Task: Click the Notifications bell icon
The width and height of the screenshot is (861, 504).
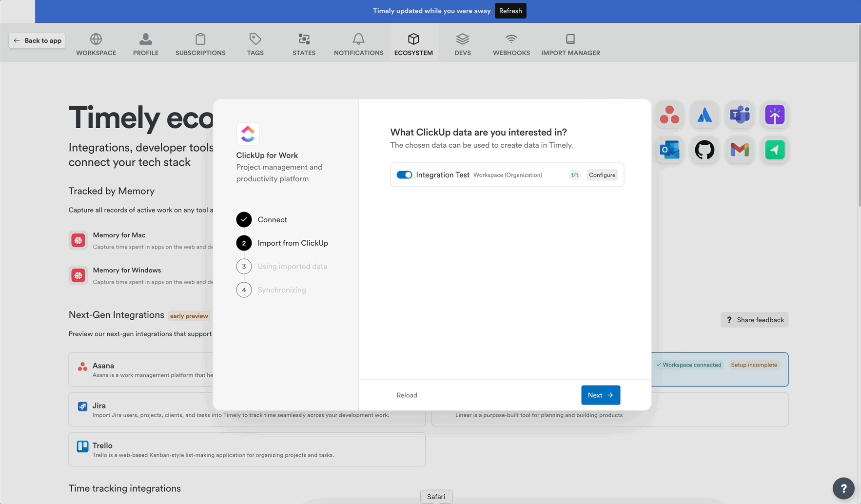Action: pyautogui.click(x=358, y=39)
